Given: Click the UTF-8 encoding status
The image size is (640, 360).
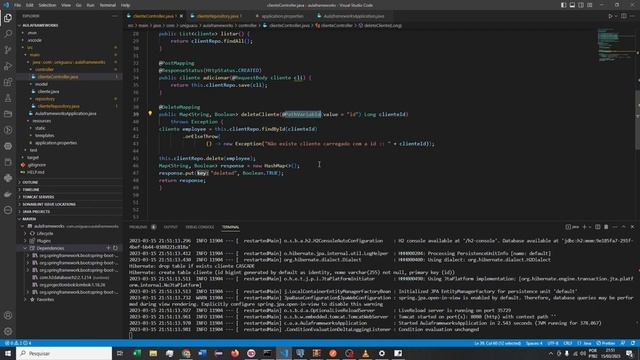Looking at the screenshot, I should (553, 343).
